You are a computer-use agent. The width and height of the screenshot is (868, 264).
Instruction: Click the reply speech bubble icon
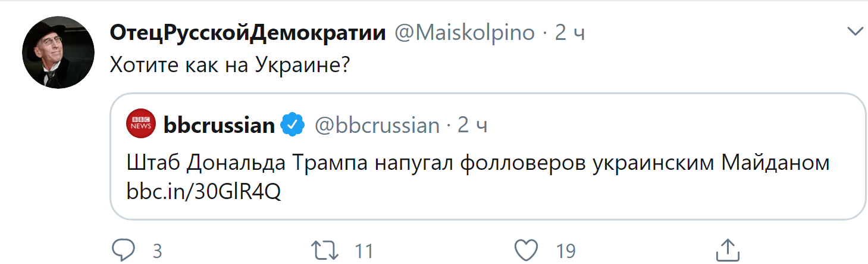[124, 250]
